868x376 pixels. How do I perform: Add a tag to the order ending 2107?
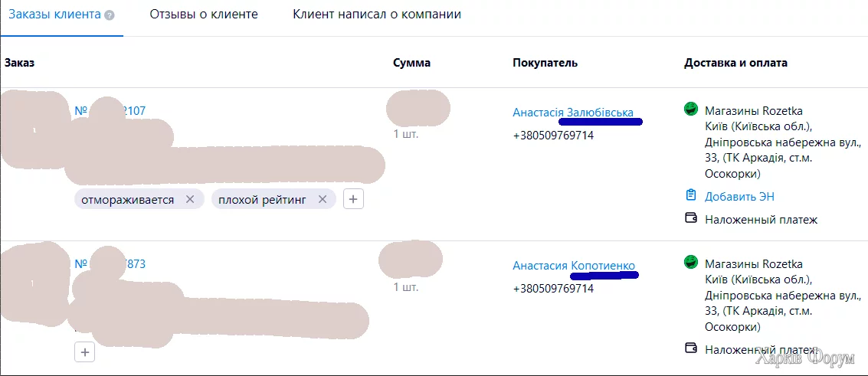point(352,199)
